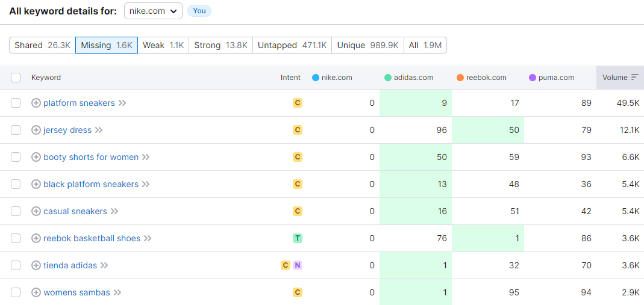Check the jersey dress row checkbox
Viewport: 644px width, 305px height.
click(x=16, y=130)
